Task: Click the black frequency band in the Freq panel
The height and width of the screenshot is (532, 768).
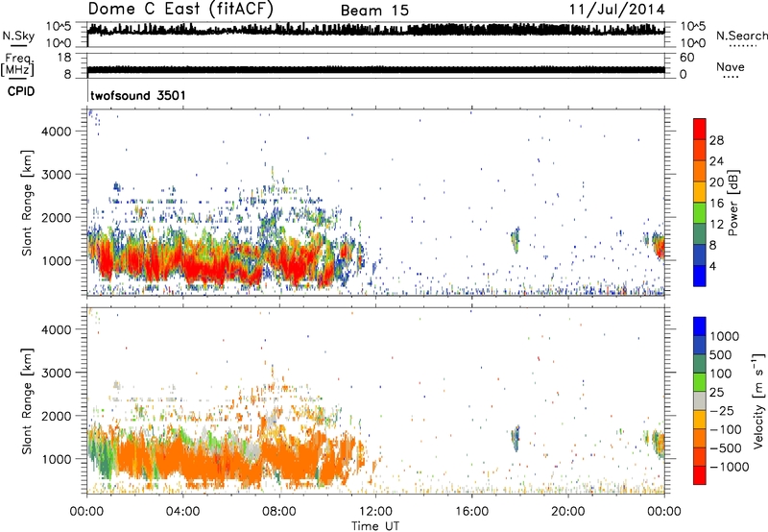Action: [x=375, y=70]
